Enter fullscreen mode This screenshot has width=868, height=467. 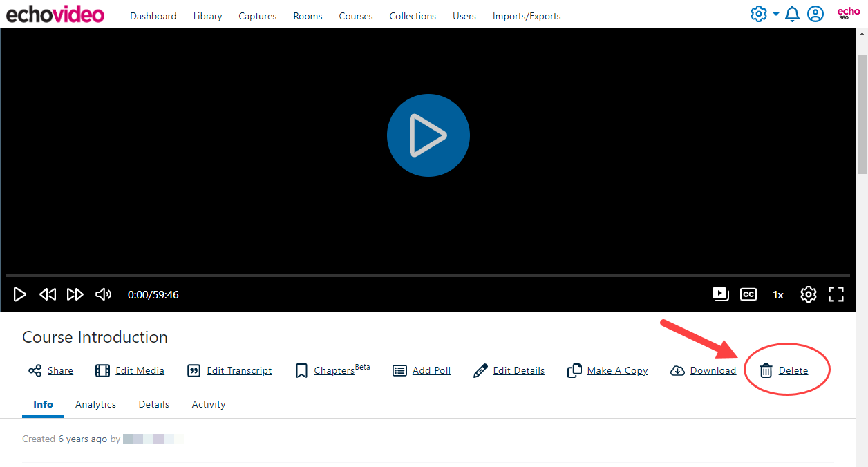836,294
